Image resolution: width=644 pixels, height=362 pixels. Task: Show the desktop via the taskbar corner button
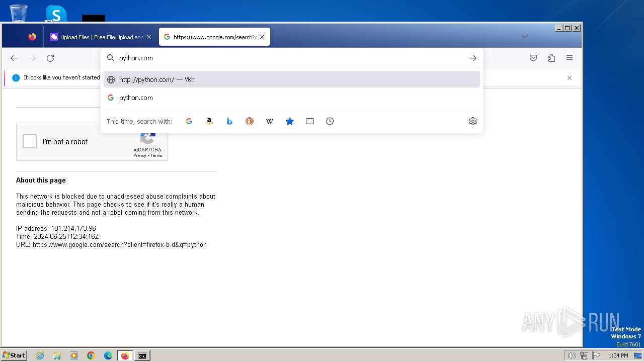638,355
